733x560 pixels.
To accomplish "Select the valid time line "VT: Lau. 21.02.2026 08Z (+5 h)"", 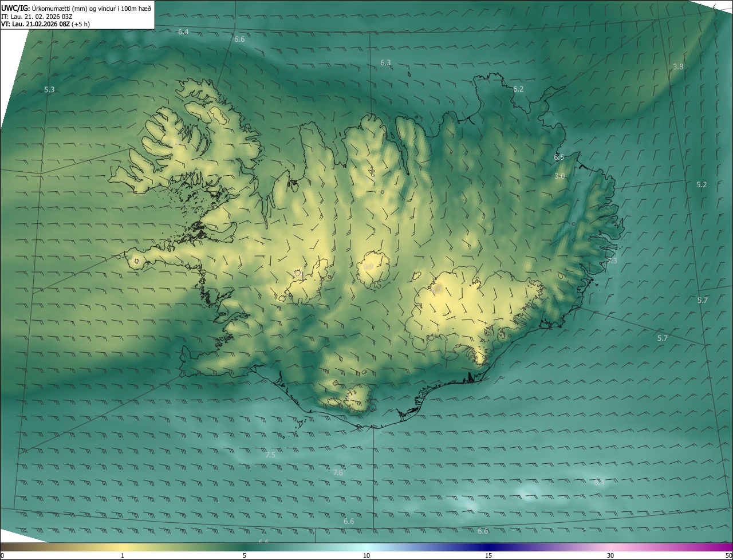I will click(45, 24).
